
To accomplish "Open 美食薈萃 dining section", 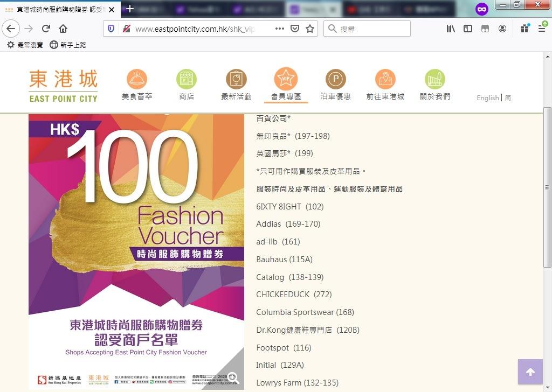I will [137, 85].
